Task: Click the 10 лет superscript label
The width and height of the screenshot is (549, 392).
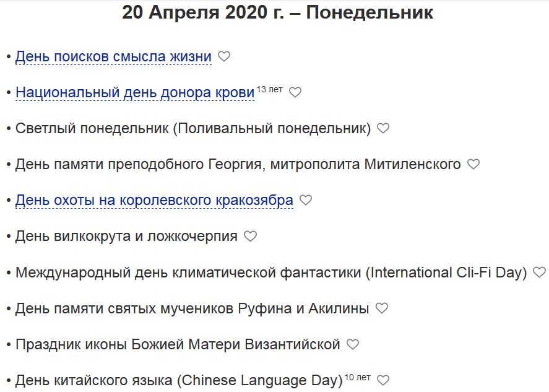Action: (x=357, y=377)
